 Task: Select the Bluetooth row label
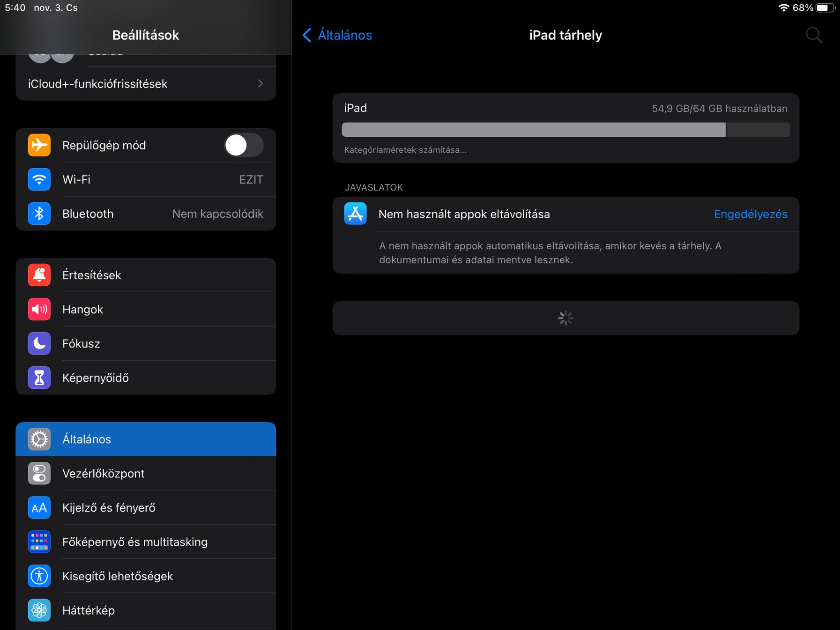[x=88, y=214]
